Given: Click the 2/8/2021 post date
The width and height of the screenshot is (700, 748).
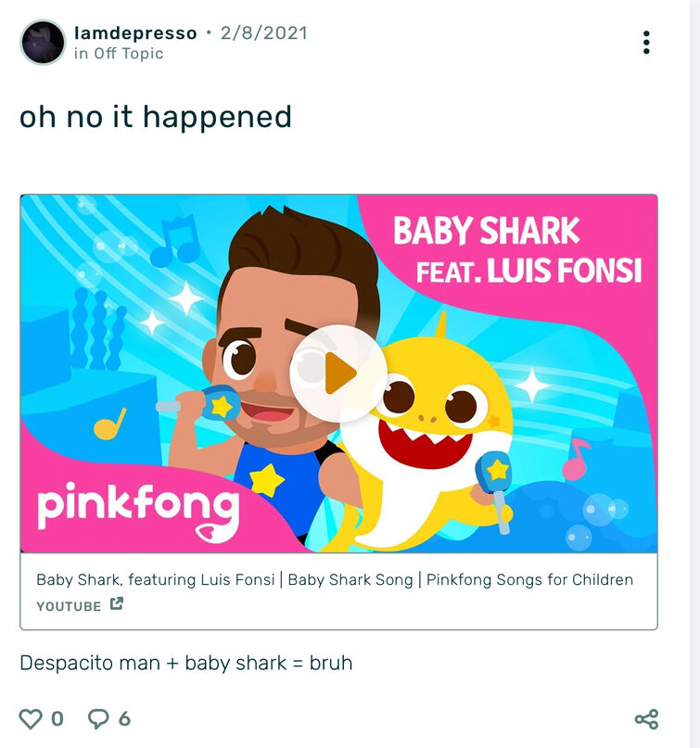Looking at the screenshot, I should click(264, 33).
